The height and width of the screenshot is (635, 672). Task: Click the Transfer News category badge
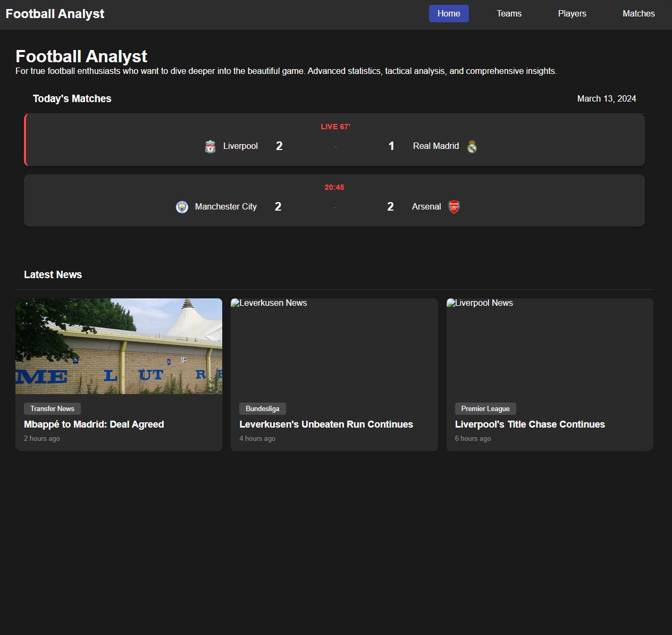point(52,408)
